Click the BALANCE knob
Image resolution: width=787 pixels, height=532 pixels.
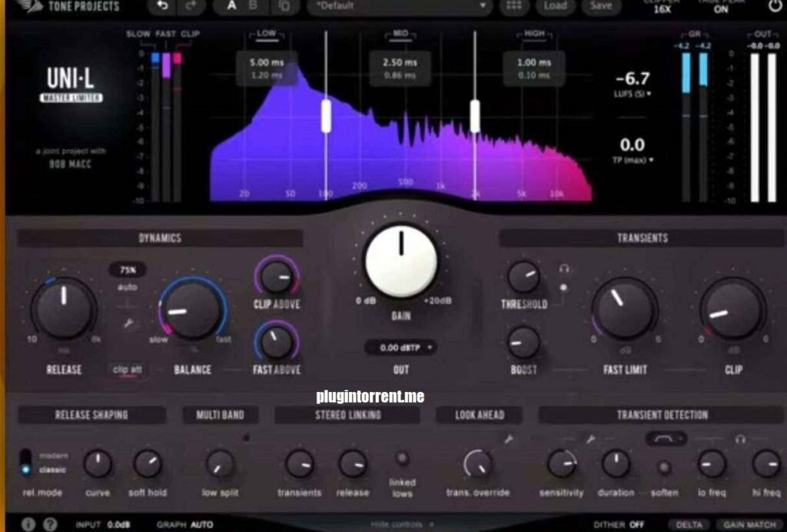pyautogui.click(x=192, y=310)
